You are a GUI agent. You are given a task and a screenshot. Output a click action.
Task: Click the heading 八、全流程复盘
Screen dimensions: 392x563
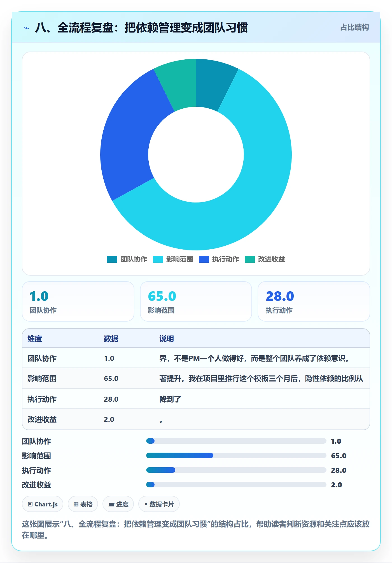pyautogui.click(x=141, y=28)
